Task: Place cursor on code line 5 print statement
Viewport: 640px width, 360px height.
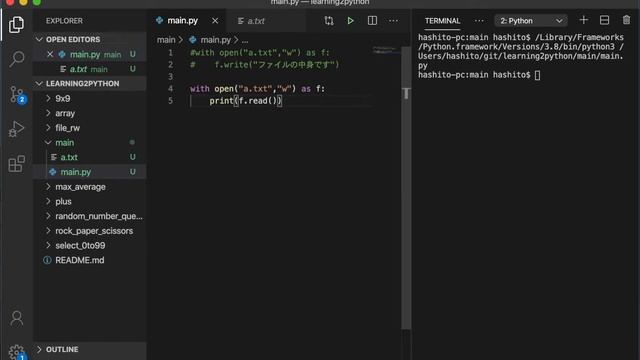Action: pyautogui.click(x=246, y=101)
